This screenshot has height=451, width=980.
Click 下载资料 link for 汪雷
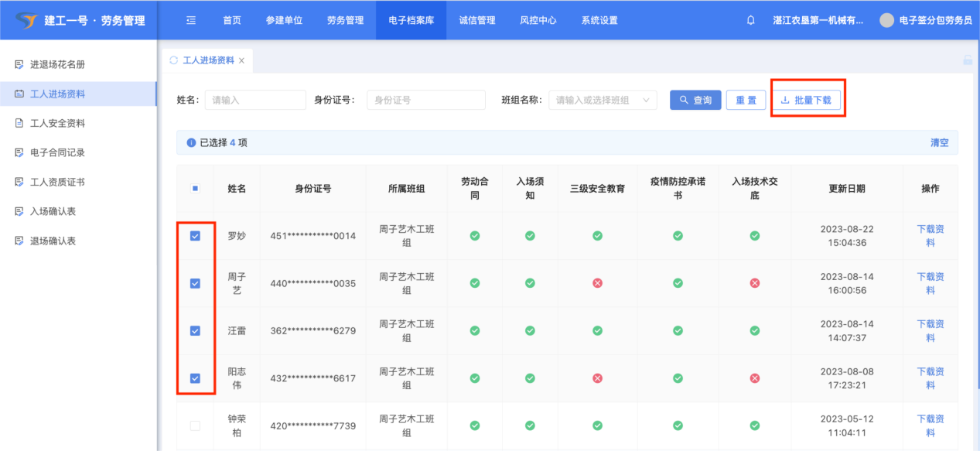click(x=930, y=330)
